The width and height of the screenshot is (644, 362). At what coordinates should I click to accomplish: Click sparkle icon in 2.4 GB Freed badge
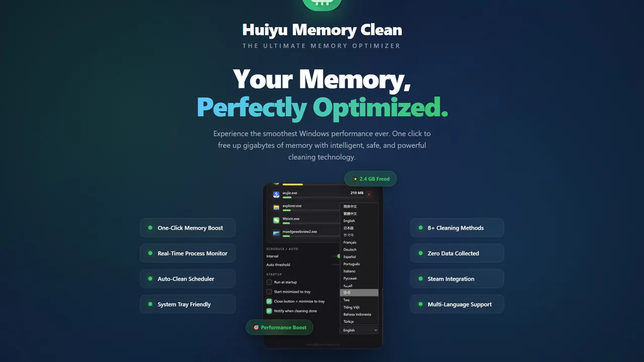355,179
